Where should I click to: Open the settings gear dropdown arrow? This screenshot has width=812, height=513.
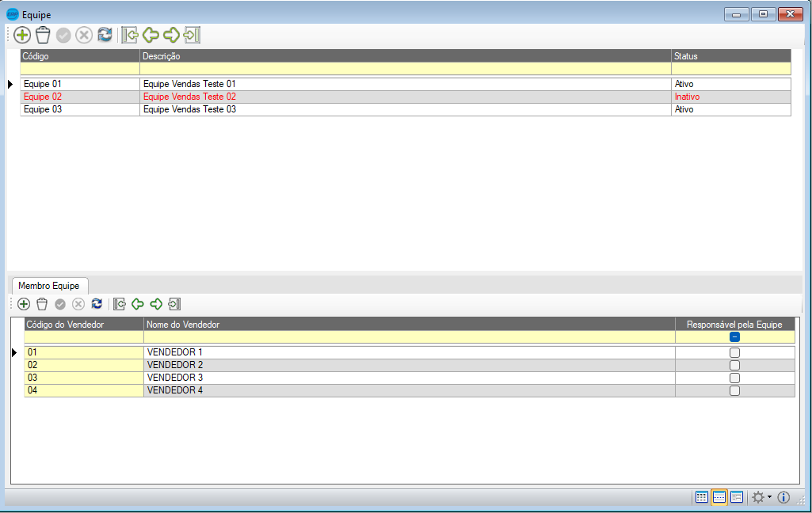[x=769, y=497]
